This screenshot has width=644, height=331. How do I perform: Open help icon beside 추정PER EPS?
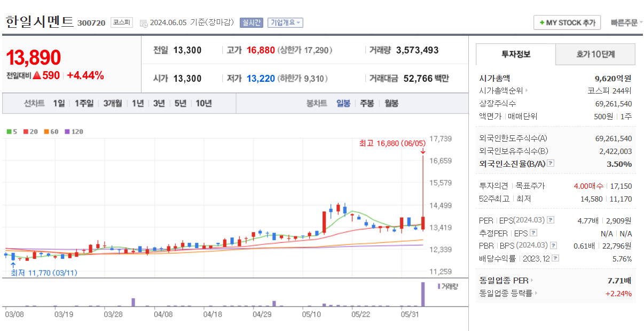pyautogui.click(x=533, y=233)
